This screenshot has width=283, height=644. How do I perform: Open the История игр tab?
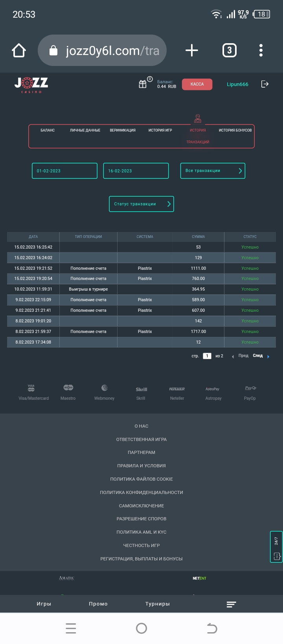point(160,130)
